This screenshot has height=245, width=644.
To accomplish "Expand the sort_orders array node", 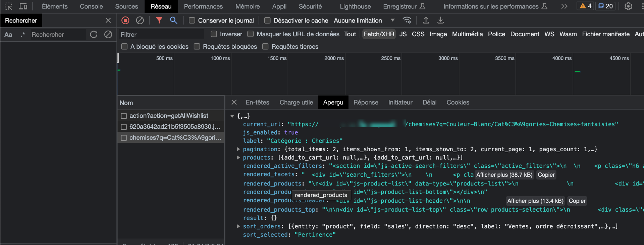I will point(238,227).
